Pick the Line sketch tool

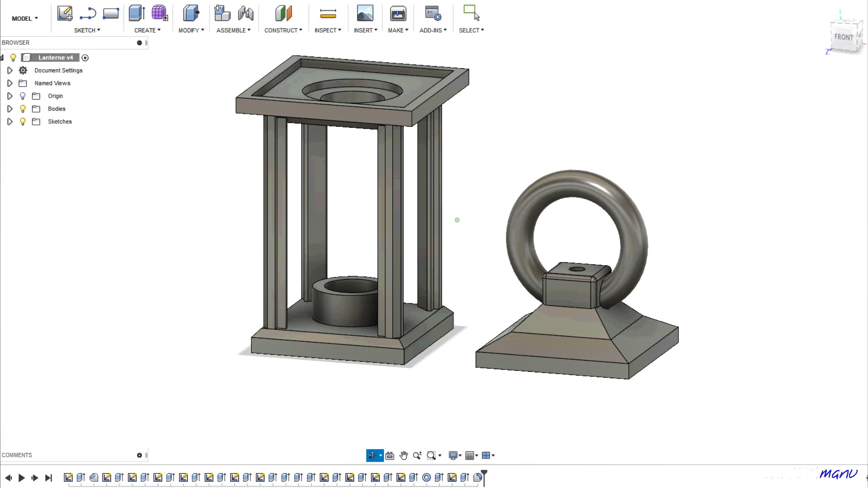(x=88, y=14)
